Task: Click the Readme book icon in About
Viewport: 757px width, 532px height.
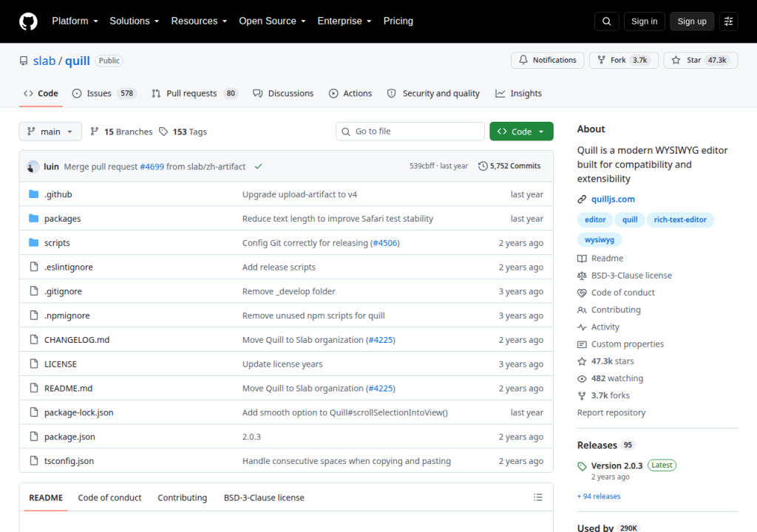Action: coord(582,259)
